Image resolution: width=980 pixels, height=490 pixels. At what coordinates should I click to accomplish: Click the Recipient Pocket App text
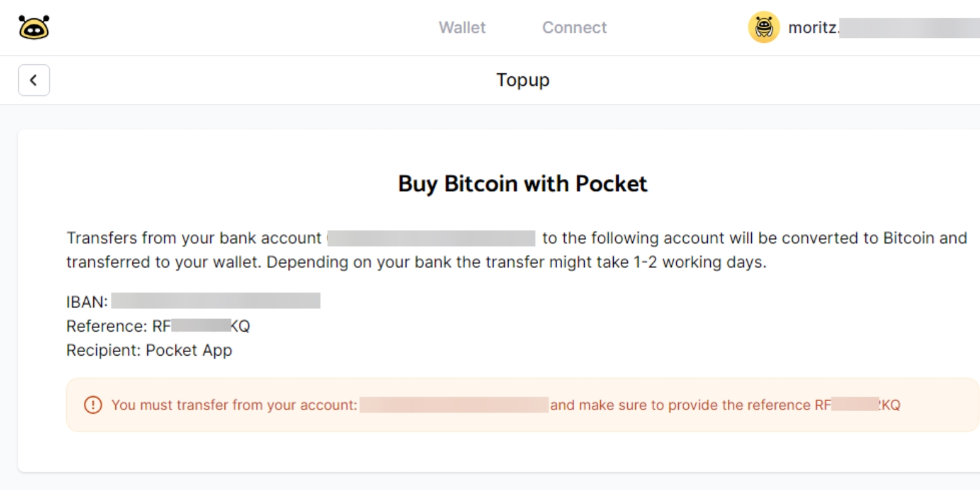coord(149,350)
